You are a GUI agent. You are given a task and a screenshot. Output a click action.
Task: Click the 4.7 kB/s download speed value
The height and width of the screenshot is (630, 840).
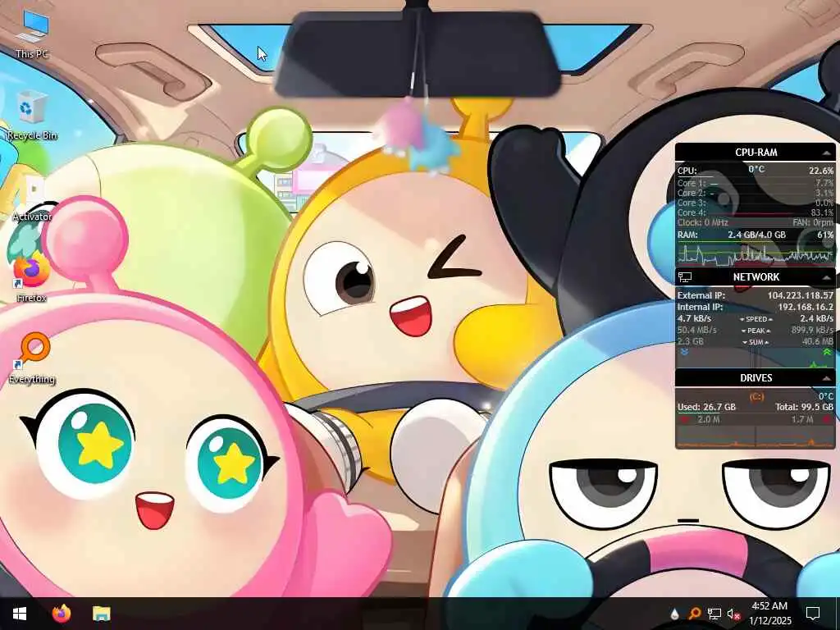(694, 318)
